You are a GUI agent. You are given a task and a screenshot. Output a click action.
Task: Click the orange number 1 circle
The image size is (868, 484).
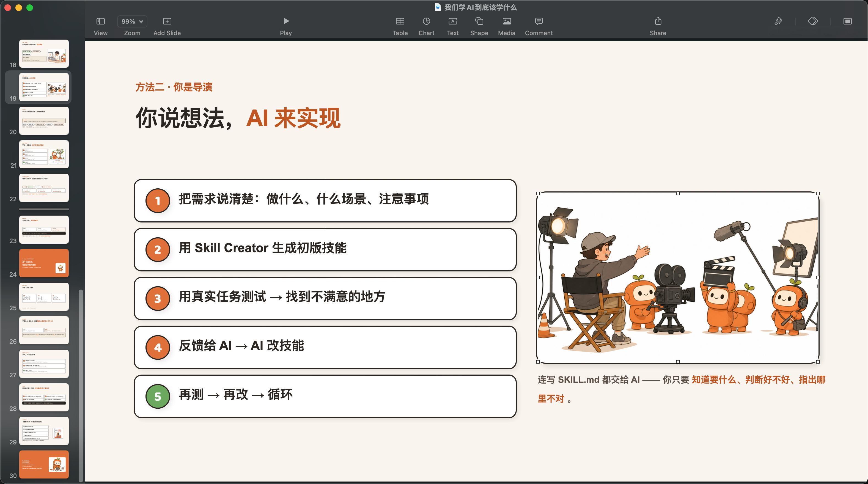click(x=158, y=201)
